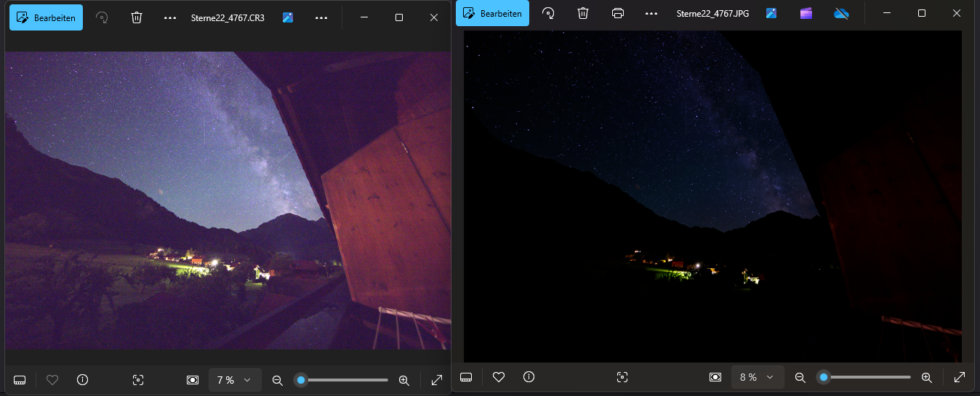Viewport: 980px width, 396px height.
Task: Show file info for the CR3 image
Action: [x=83, y=380]
